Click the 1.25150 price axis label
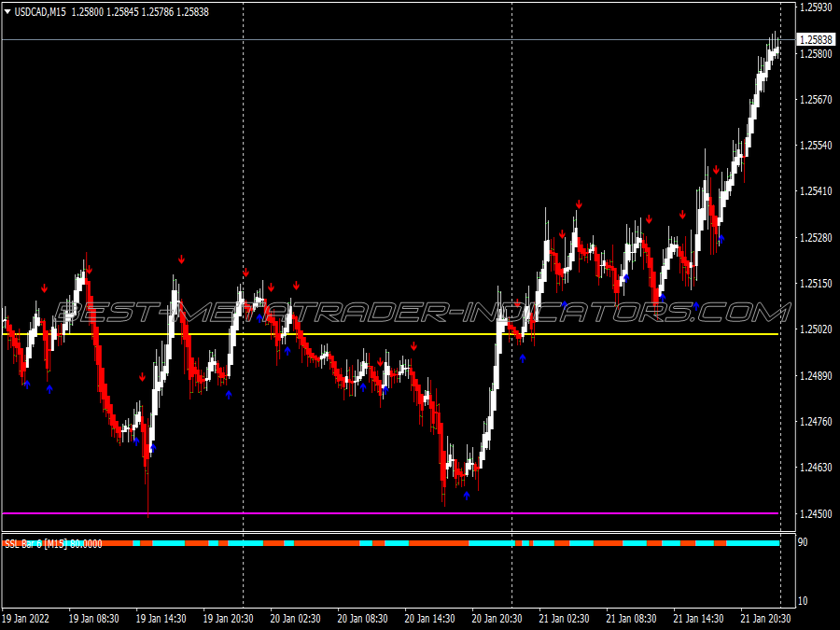The width and height of the screenshot is (840, 630). [816, 284]
